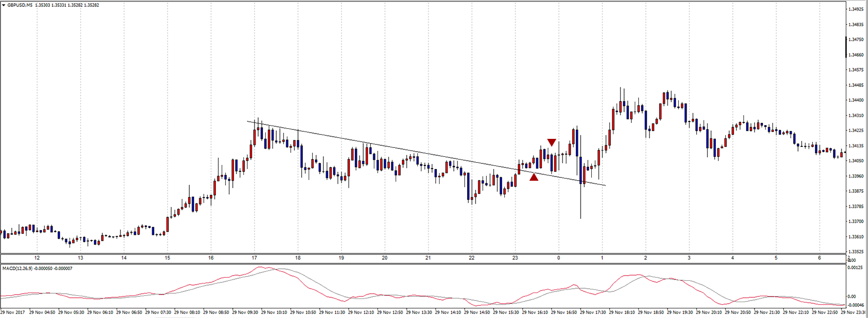Screen dimensions: 868x318
Task: Select the red up-arrow marker on chart
Action: point(534,177)
